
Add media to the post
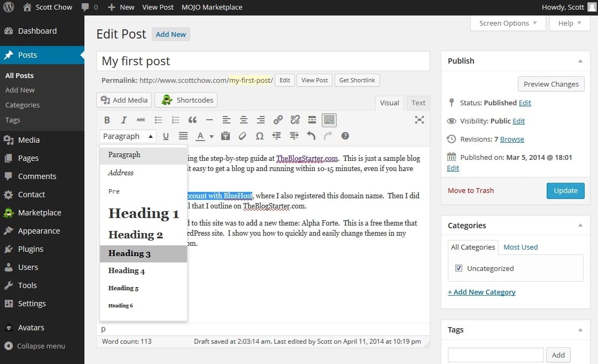(x=123, y=100)
